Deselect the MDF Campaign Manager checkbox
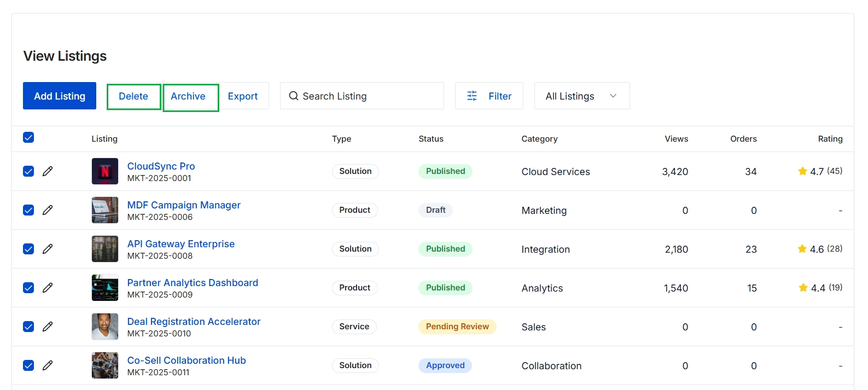The width and height of the screenshot is (868, 390). pos(28,210)
